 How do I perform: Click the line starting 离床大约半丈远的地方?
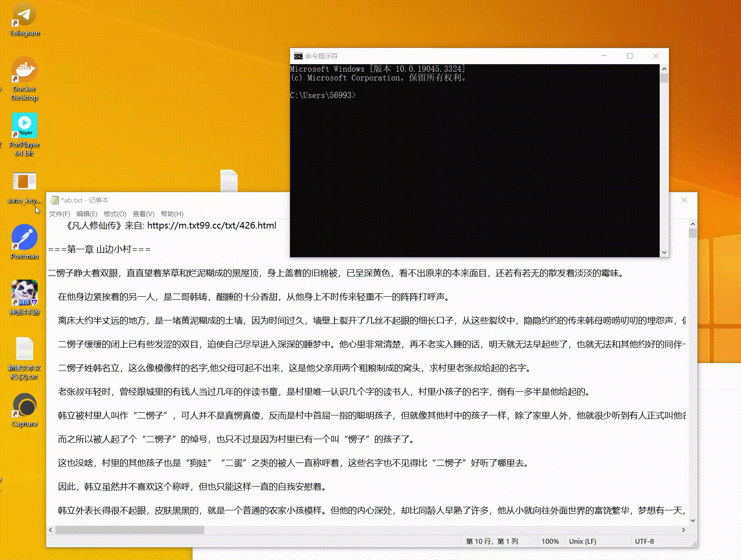point(372,320)
